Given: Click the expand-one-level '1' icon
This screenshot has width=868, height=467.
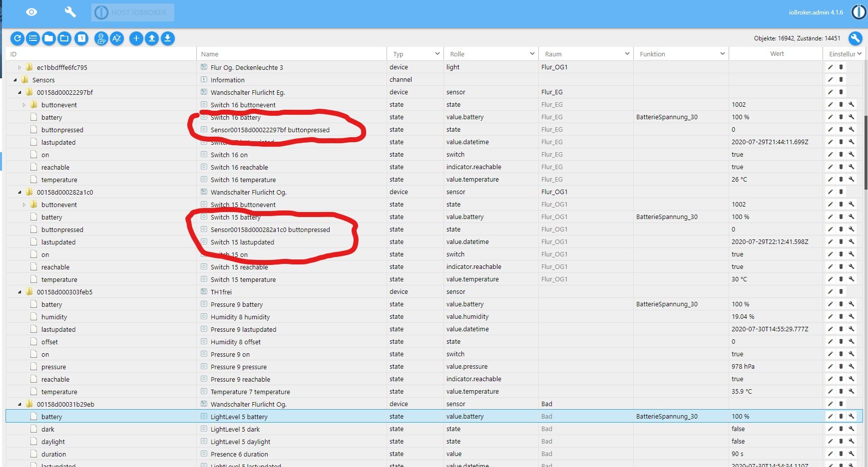Looking at the screenshot, I should [x=81, y=38].
